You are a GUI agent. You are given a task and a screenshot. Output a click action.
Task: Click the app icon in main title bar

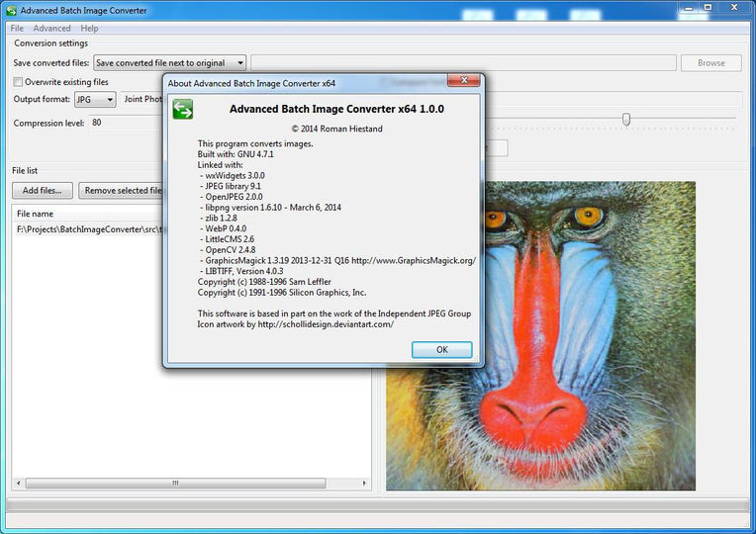click(x=11, y=10)
